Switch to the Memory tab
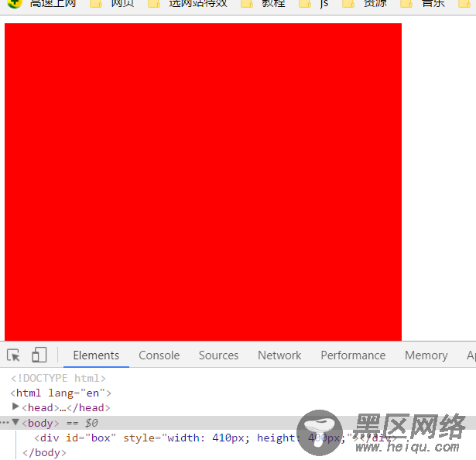The height and width of the screenshot is (460, 476). click(x=426, y=355)
